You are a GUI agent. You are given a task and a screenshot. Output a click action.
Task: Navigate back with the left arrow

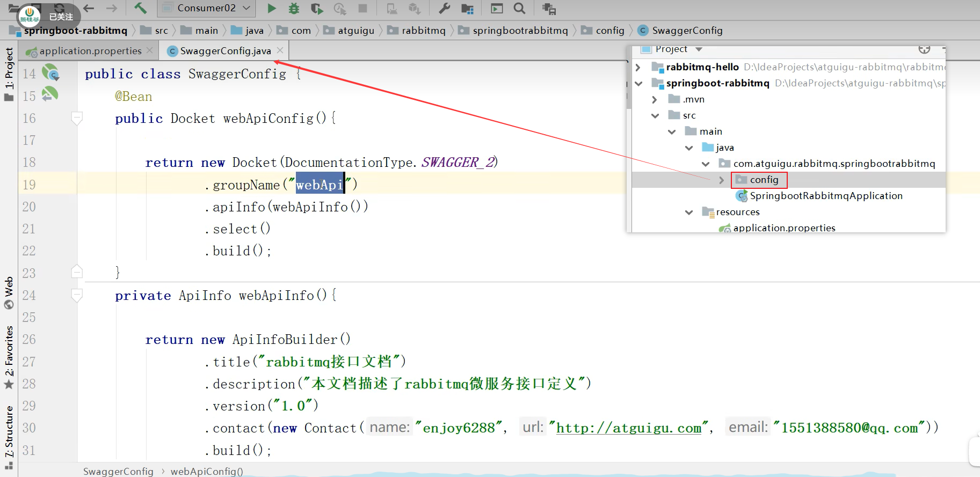(x=89, y=8)
